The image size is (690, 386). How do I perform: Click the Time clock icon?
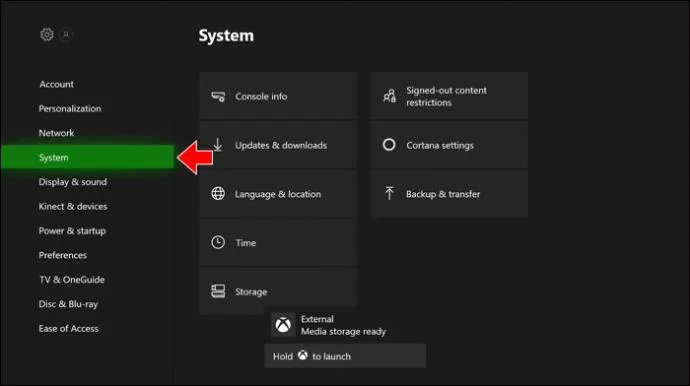point(218,243)
